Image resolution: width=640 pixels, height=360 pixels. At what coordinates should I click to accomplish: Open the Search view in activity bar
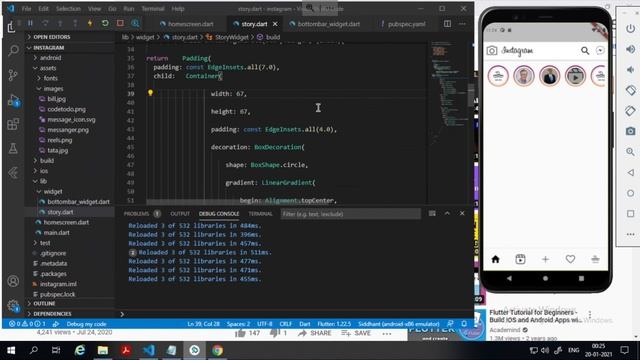coord(13,51)
